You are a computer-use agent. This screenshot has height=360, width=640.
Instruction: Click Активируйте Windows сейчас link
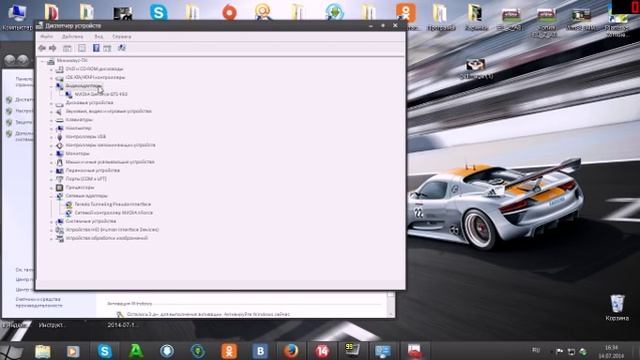(x=257, y=314)
